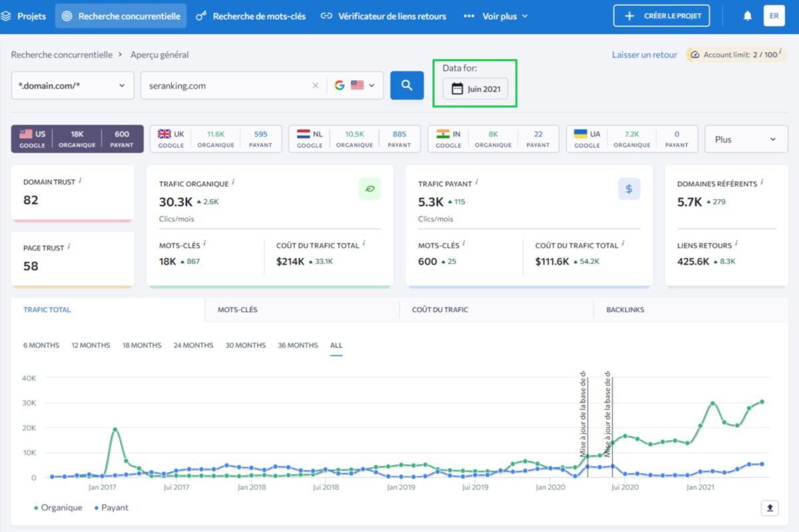Select the 12 MONTHS time range
Image resolution: width=799 pixels, height=532 pixels.
pos(91,345)
